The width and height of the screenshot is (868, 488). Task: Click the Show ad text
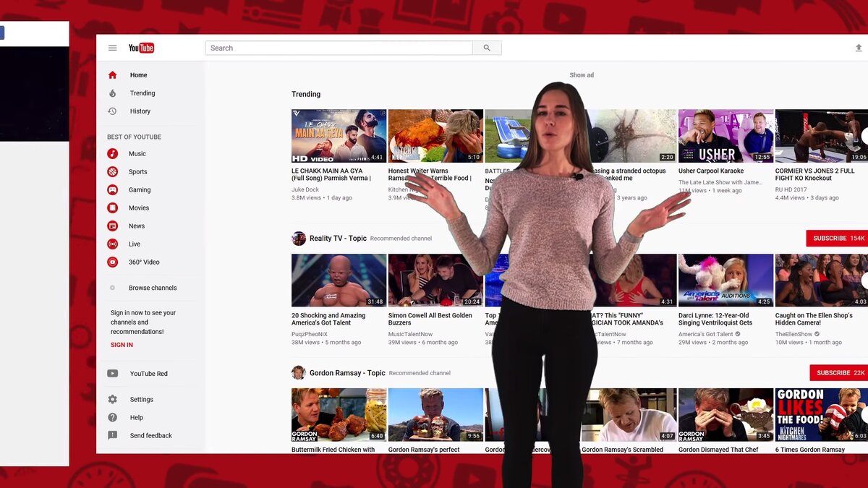[582, 75]
